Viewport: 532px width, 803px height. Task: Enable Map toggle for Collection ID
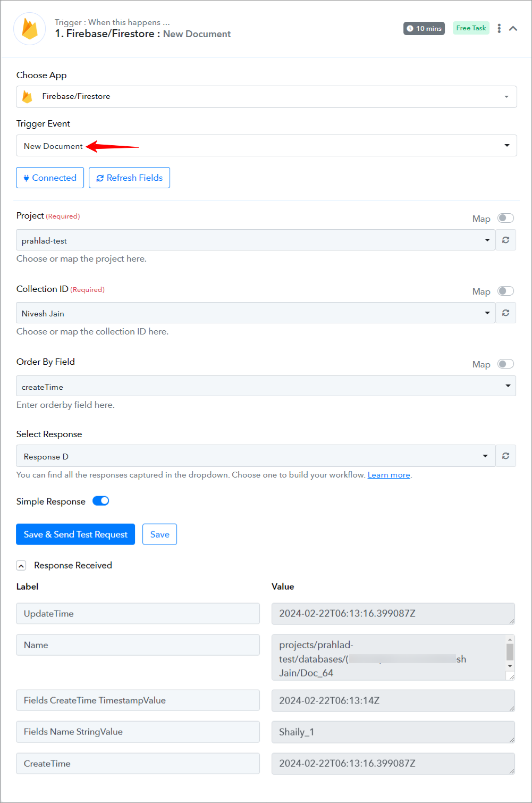(505, 291)
